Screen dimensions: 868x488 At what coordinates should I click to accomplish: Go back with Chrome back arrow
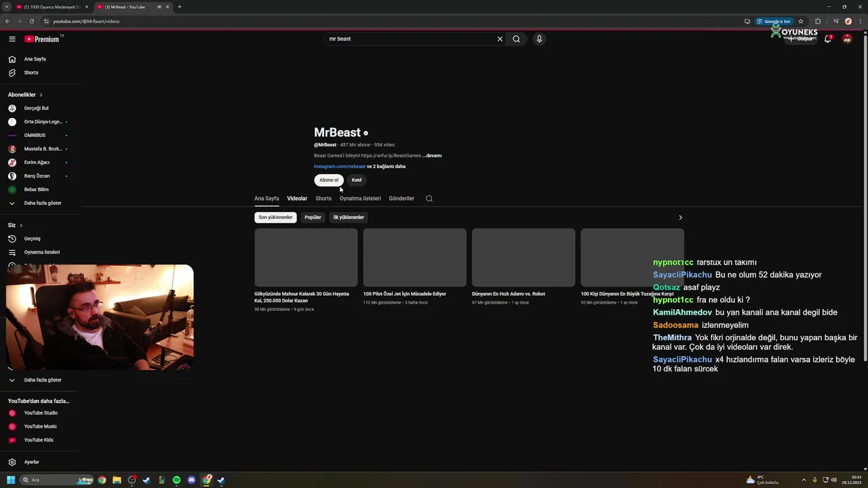pyautogui.click(x=7, y=21)
